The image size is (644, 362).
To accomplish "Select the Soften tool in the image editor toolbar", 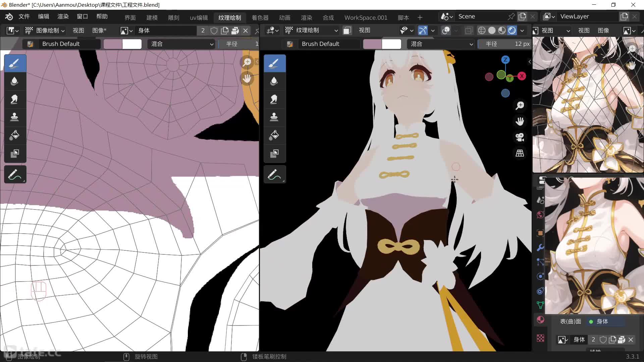I will point(15,81).
